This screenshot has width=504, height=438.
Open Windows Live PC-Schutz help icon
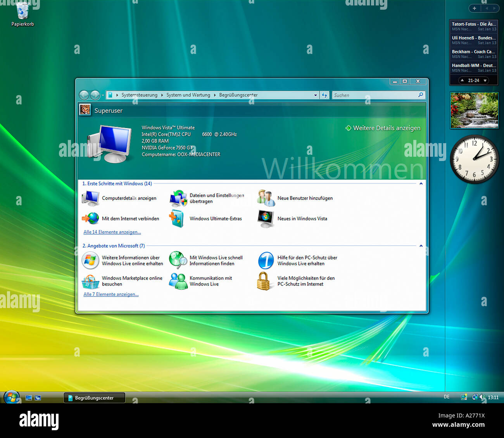(266, 260)
